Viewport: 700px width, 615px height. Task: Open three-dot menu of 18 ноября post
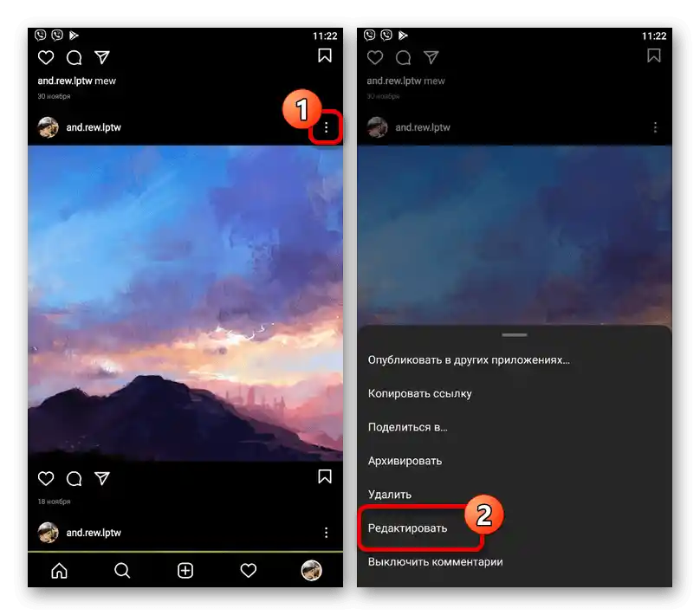(327, 533)
